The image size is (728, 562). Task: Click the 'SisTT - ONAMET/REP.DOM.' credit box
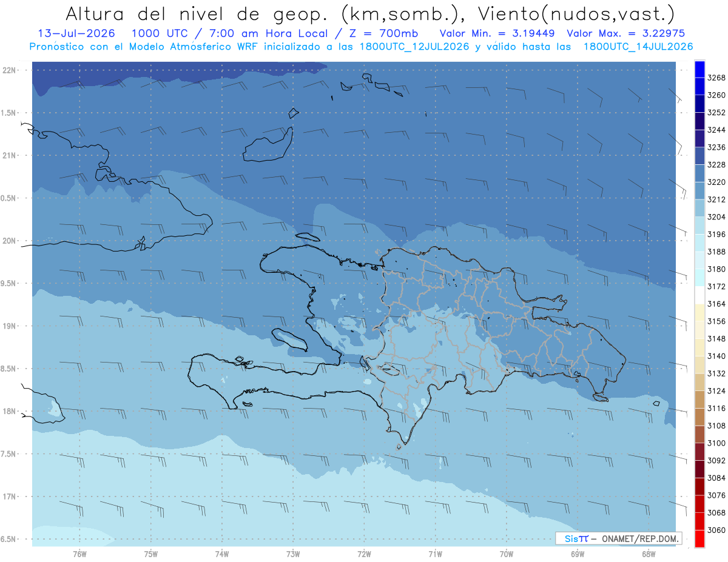click(x=619, y=538)
